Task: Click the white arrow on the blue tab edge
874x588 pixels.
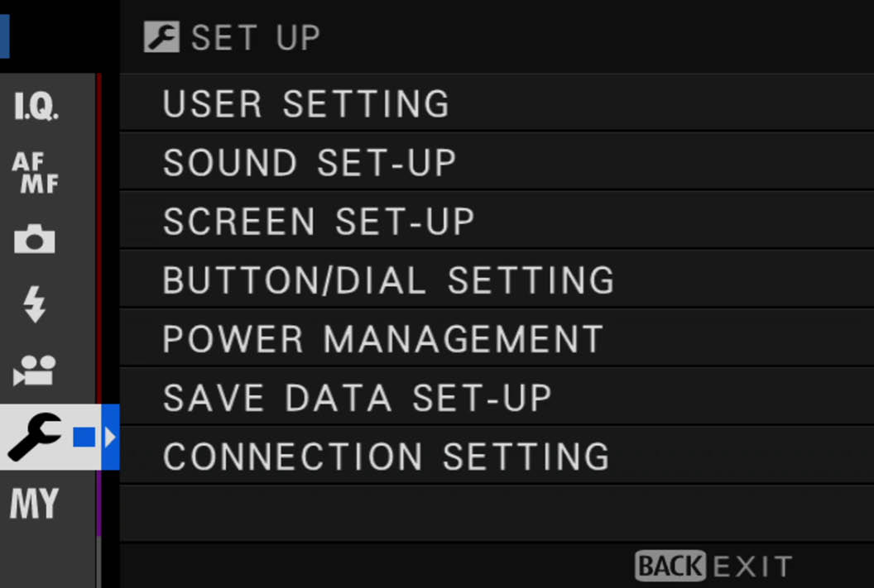Action: pos(110,437)
